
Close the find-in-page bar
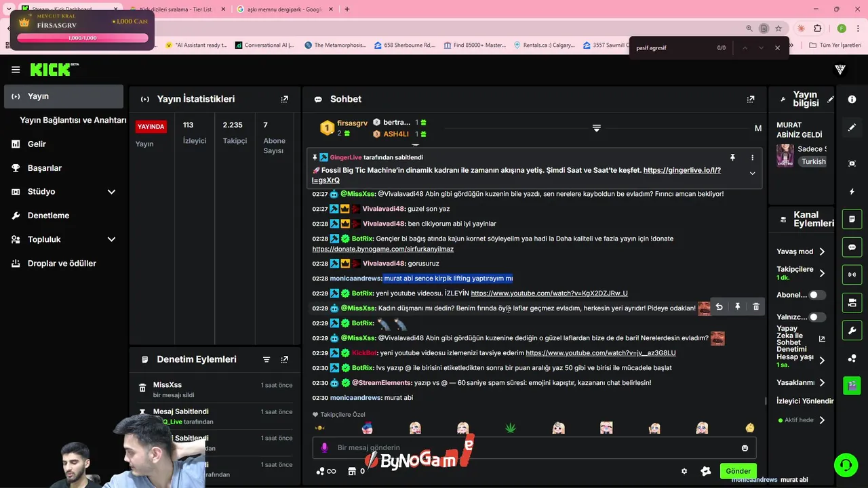pyautogui.click(x=777, y=48)
